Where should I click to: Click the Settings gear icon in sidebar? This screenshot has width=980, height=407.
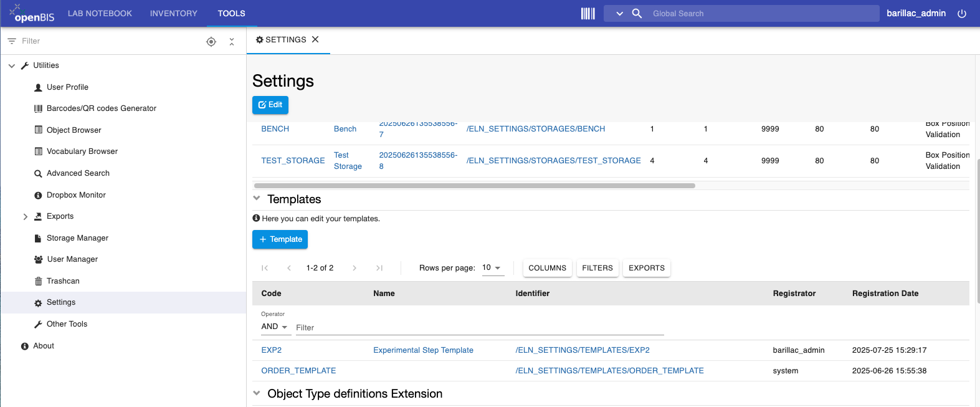click(38, 303)
